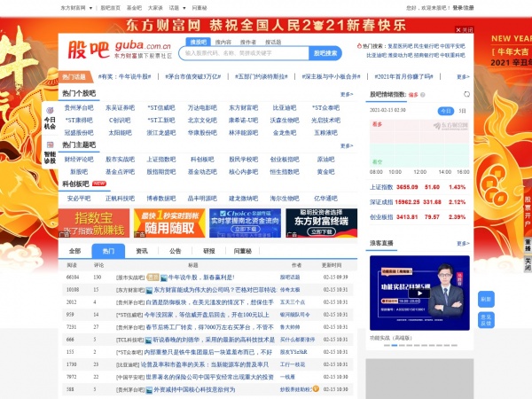The image size is (532, 399).
Task: Expand 更多 for 浪客直播
Action: (463, 244)
